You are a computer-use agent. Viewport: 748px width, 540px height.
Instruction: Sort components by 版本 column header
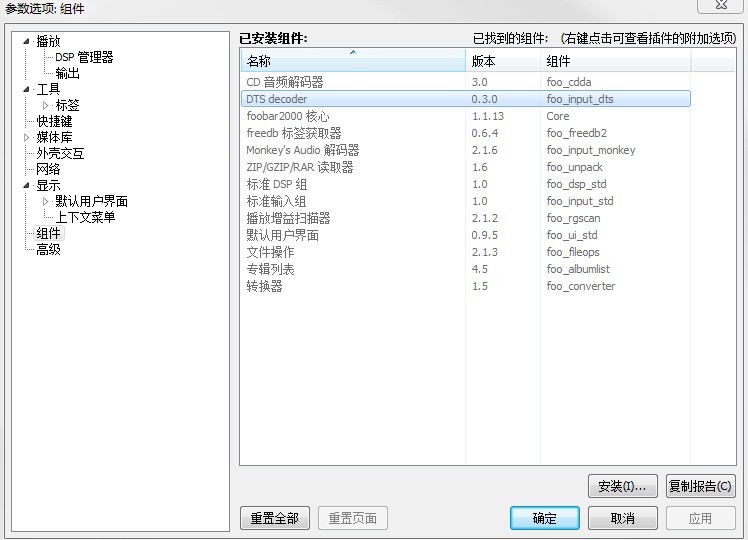point(503,61)
